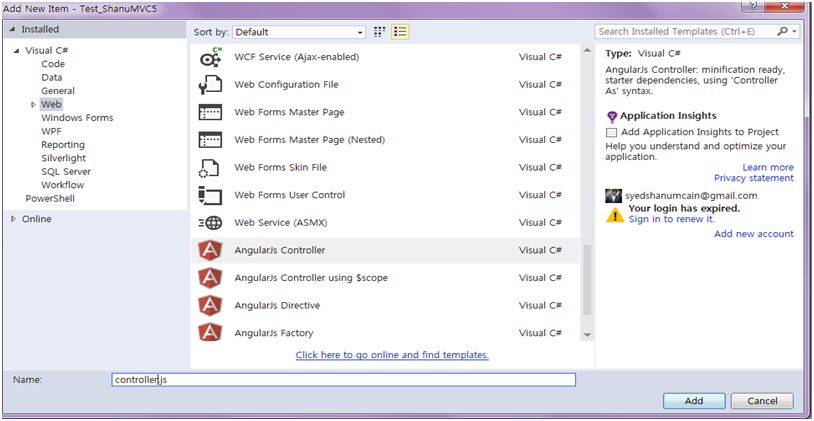
Task: Click the Name input field
Action: tap(343, 380)
